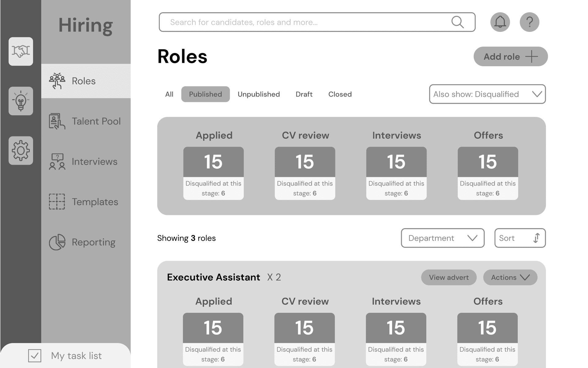This screenshot has height=368, width=588.
Task: Click the handshake icon in left rail
Action: point(21,51)
